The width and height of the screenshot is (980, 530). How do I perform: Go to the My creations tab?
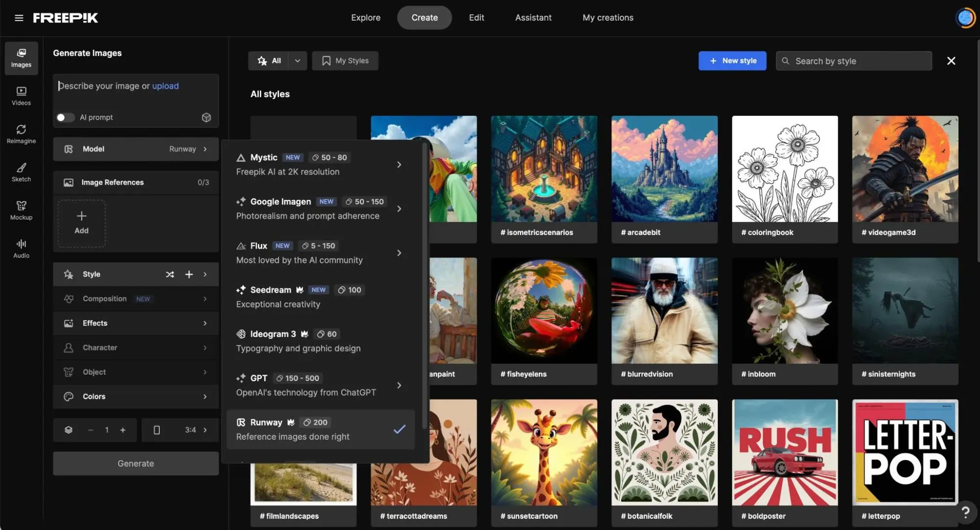coord(608,18)
